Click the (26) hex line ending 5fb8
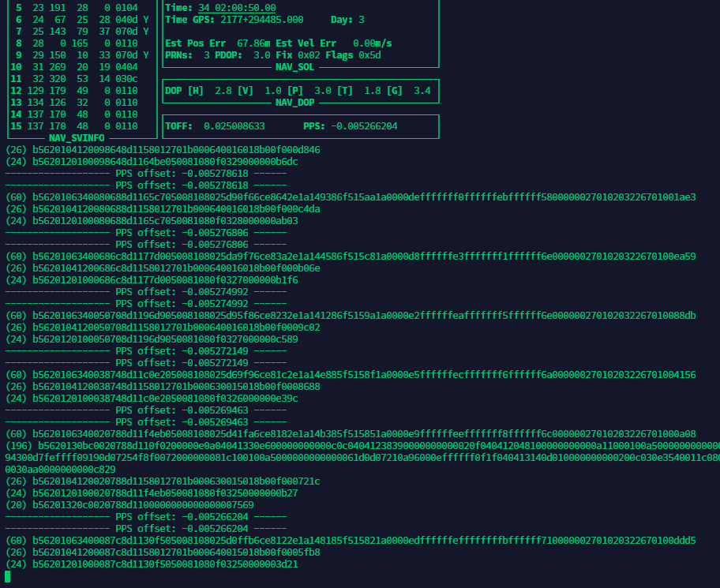This screenshot has height=588, width=720. click(163, 552)
